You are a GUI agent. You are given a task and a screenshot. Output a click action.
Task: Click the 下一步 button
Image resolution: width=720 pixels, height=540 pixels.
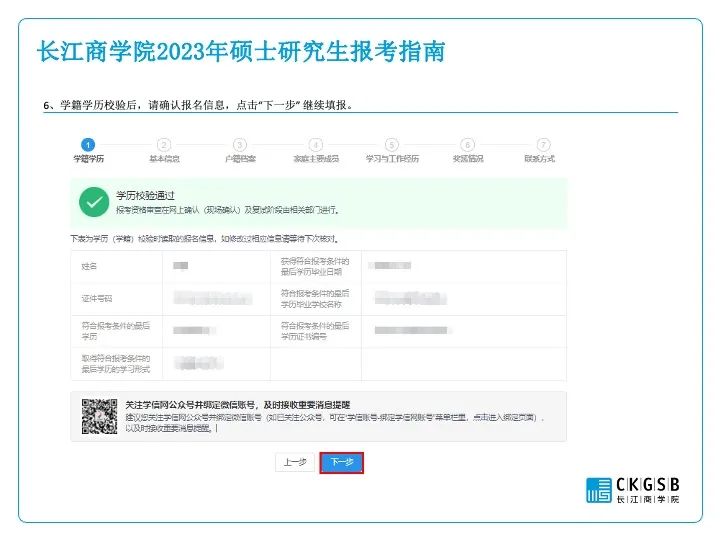(341, 462)
